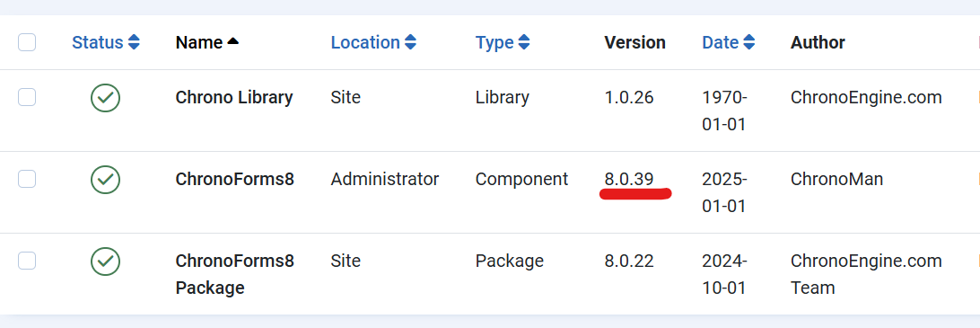Screen dimensions: 980x328
Task: Click version 8.0.22 cell
Action: (629, 261)
